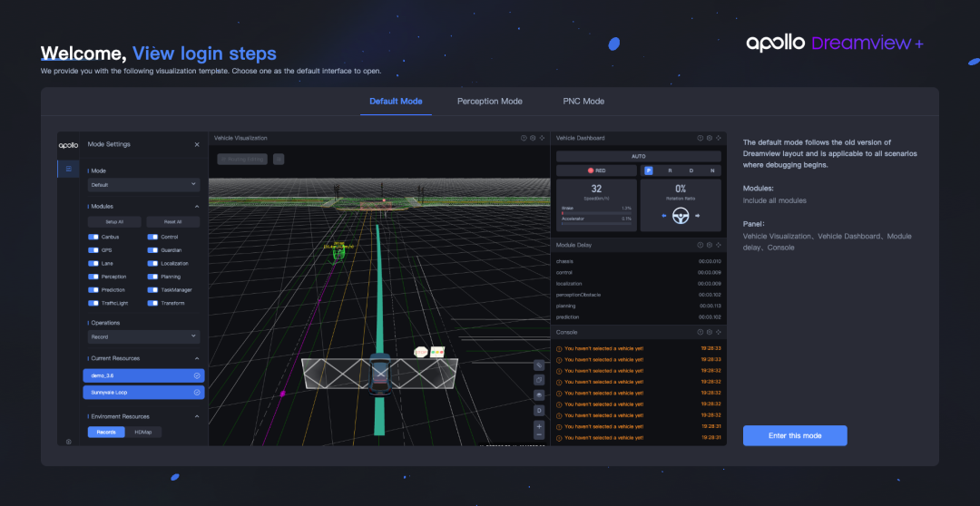
Task: Select gear D in the dashboard
Action: tap(691, 170)
